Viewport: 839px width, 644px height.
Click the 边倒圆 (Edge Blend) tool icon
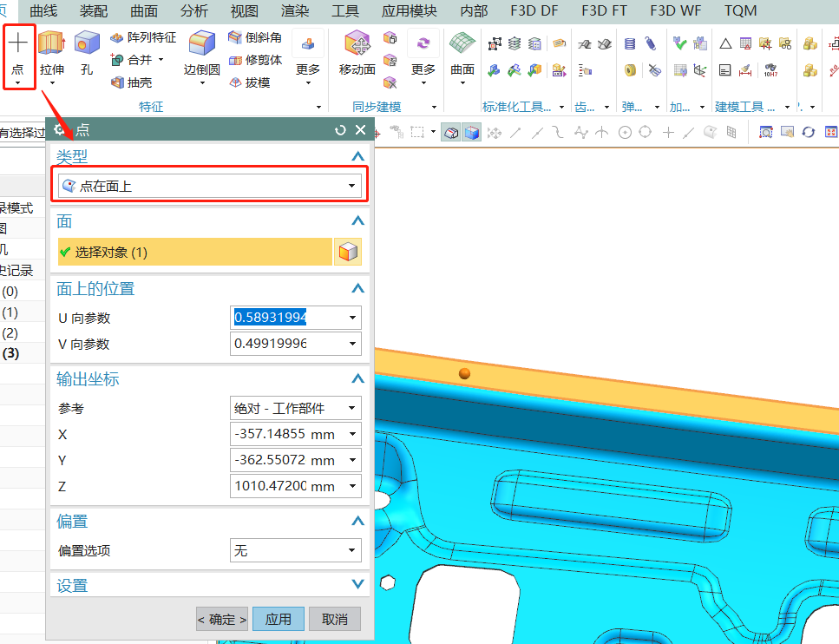pyautogui.click(x=201, y=43)
